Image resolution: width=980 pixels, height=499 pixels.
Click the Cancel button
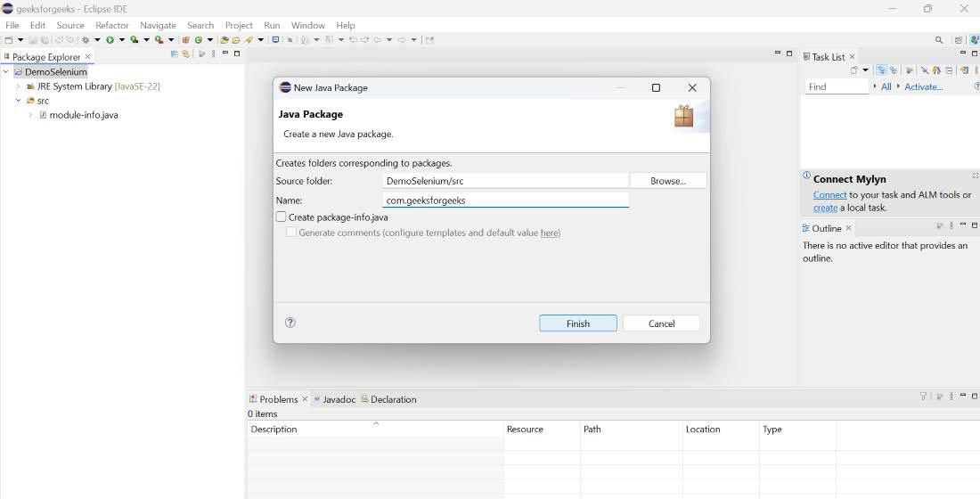coord(661,323)
